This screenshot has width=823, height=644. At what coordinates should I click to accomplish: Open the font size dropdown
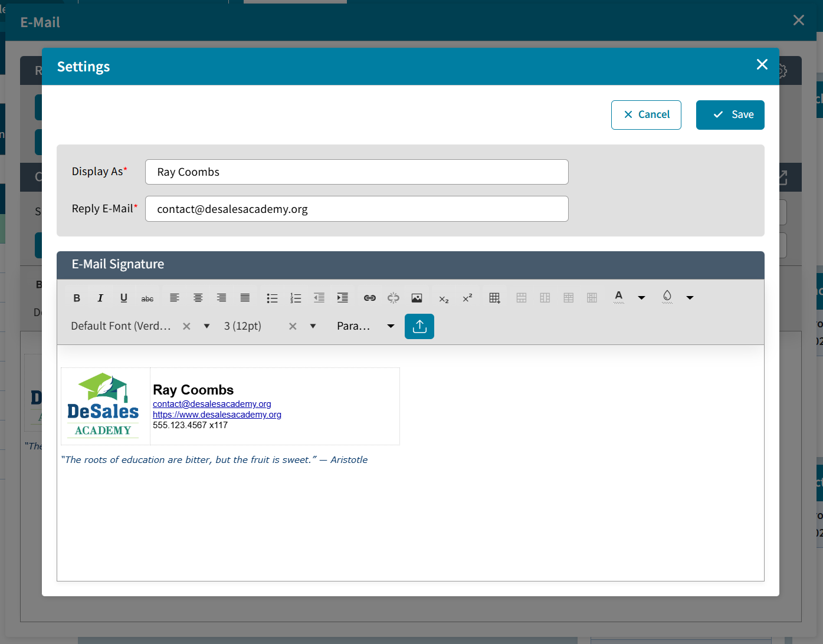pyautogui.click(x=313, y=326)
